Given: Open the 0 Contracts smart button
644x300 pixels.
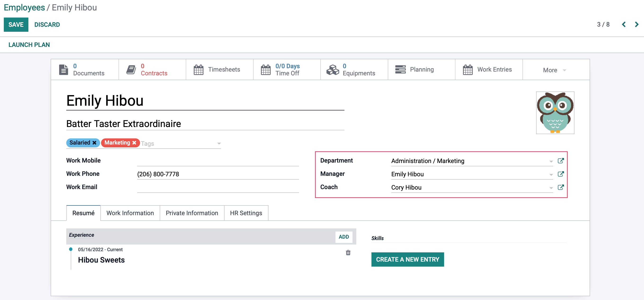Looking at the screenshot, I should pos(152,70).
